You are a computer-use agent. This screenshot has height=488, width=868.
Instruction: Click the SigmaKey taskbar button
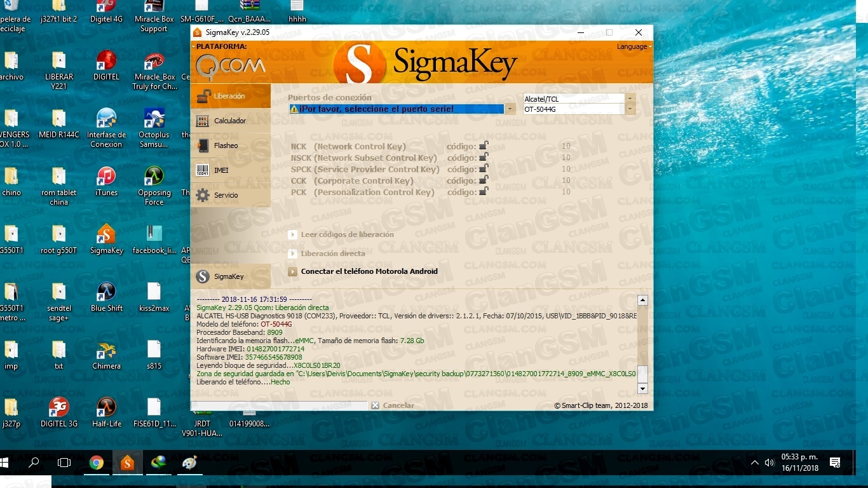[x=128, y=463]
